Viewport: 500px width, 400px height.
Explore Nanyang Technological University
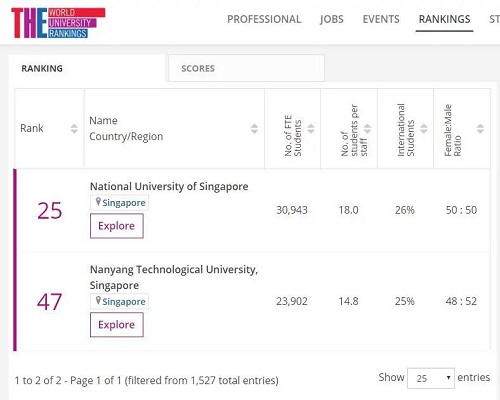click(117, 325)
